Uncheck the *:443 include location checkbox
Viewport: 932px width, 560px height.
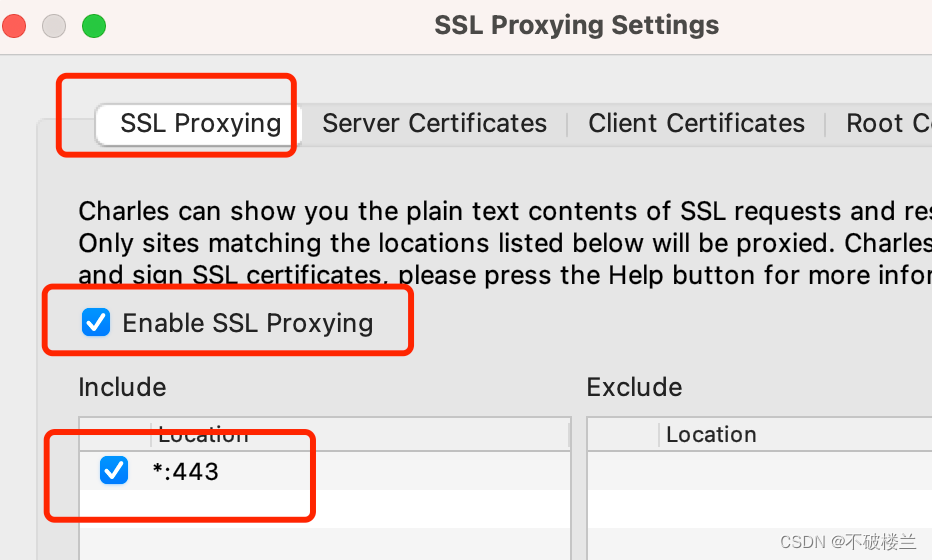[x=114, y=470]
